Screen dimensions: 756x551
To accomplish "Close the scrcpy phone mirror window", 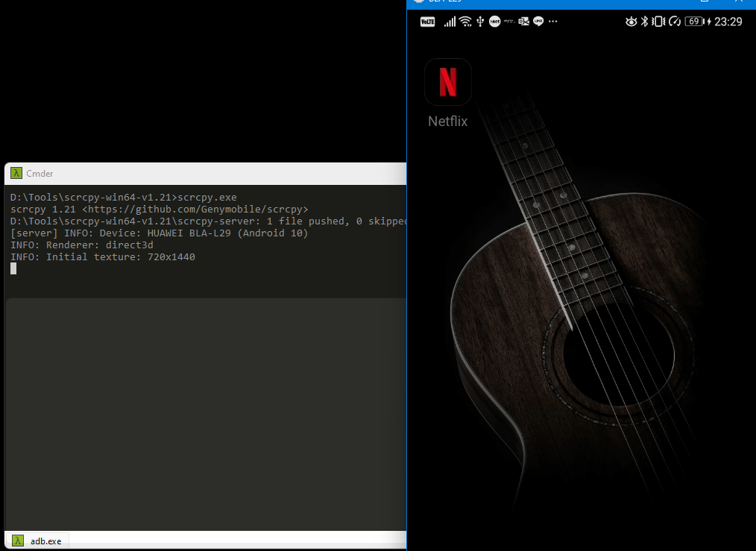I will (739, 1).
